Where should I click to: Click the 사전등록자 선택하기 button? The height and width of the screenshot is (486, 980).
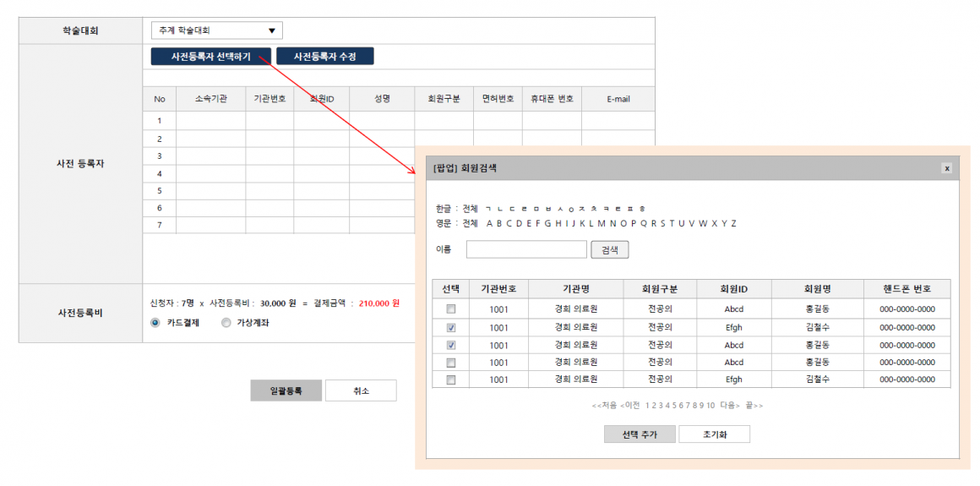211,56
